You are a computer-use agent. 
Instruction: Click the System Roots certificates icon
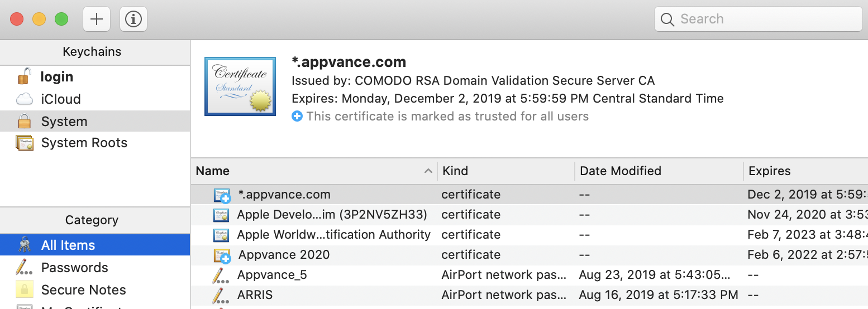click(x=25, y=143)
